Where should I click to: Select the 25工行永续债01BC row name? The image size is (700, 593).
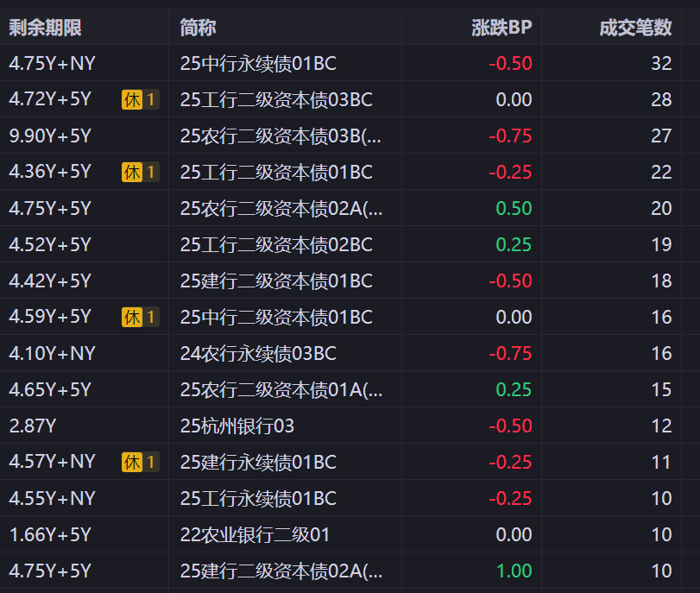tap(258, 499)
